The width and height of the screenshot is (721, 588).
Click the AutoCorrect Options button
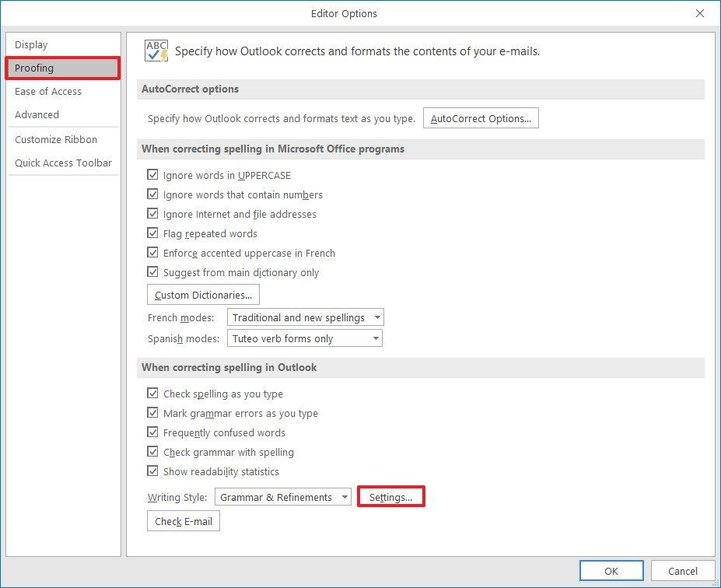pos(480,117)
